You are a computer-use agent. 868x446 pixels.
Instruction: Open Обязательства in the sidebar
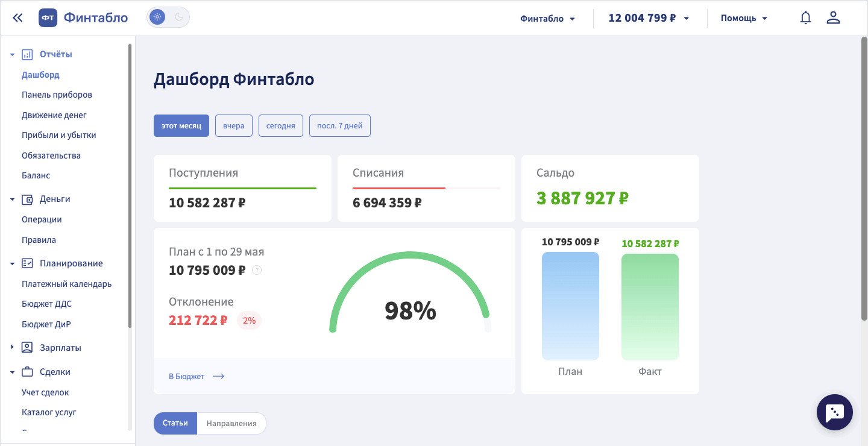tap(51, 155)
